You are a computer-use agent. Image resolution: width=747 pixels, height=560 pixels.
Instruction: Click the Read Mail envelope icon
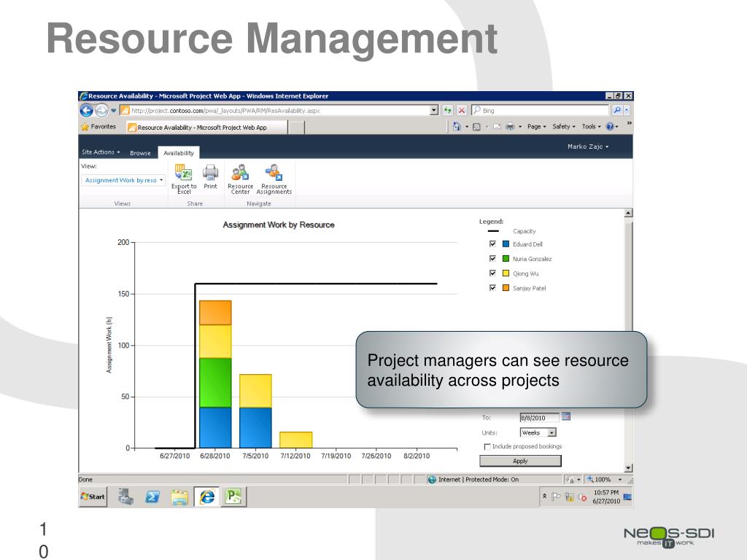tap(497, 127)
